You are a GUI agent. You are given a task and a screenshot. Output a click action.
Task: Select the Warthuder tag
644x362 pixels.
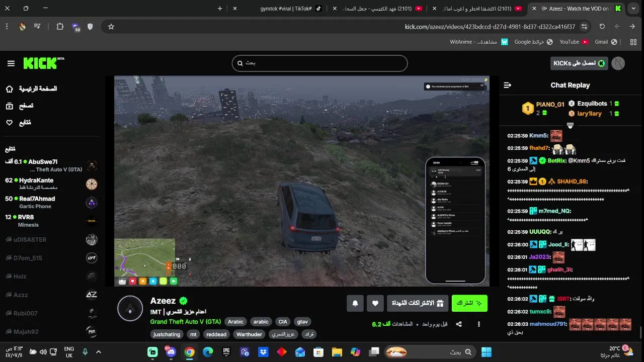[x=249, y=334]
